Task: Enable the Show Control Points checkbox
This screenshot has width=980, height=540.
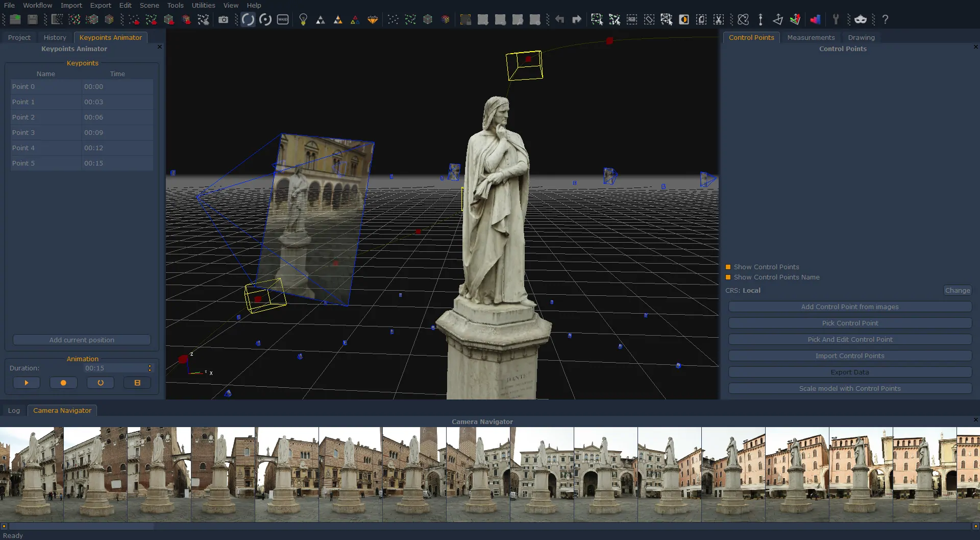Action: point(728,267)
